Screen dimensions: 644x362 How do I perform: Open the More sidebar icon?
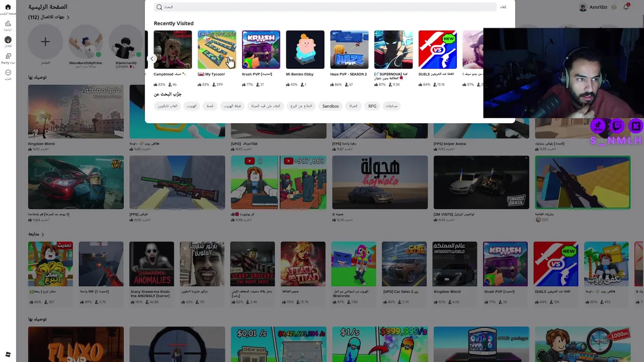coord(8,72)
